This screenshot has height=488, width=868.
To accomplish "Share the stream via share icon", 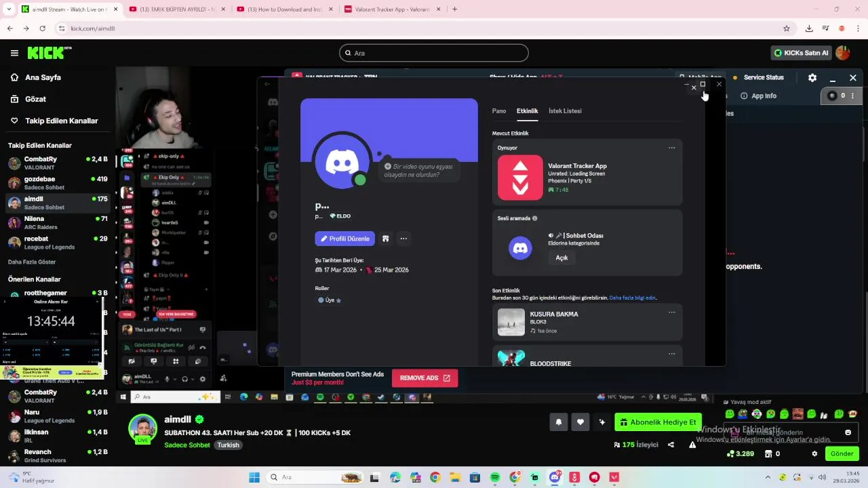I will 671,445.
